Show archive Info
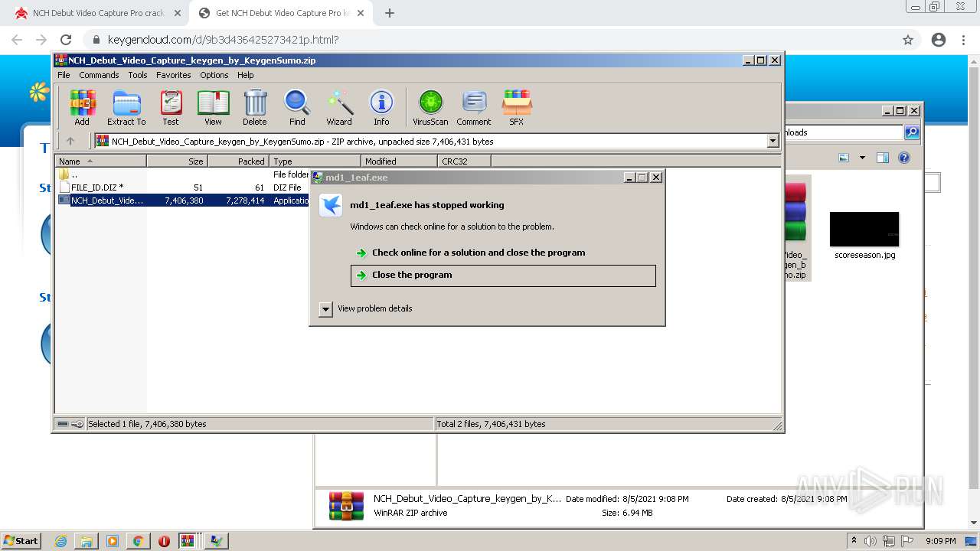 coord(381,108)
